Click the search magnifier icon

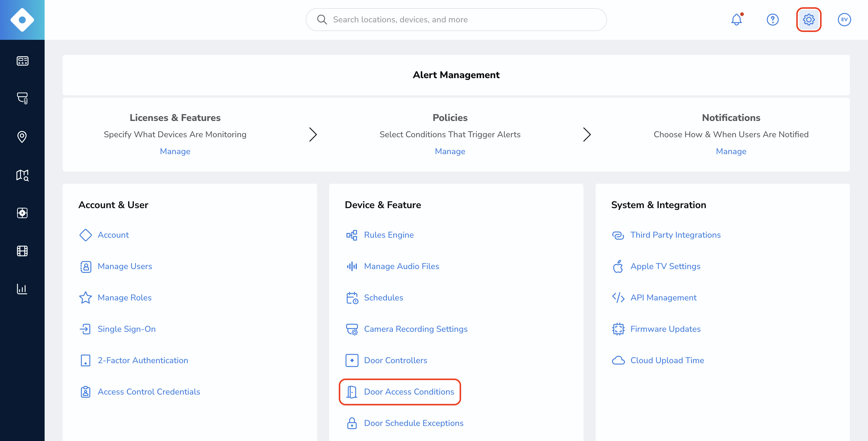(x=322, y=20)
